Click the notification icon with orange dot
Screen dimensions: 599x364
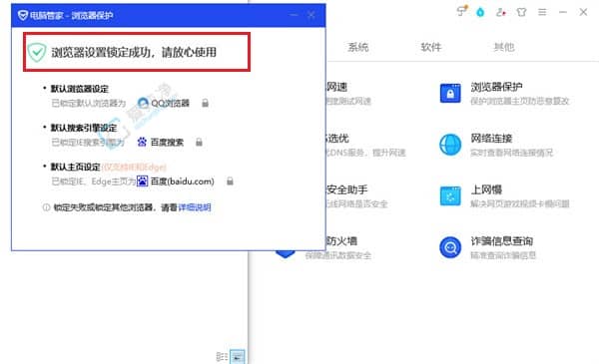point(461,11)
